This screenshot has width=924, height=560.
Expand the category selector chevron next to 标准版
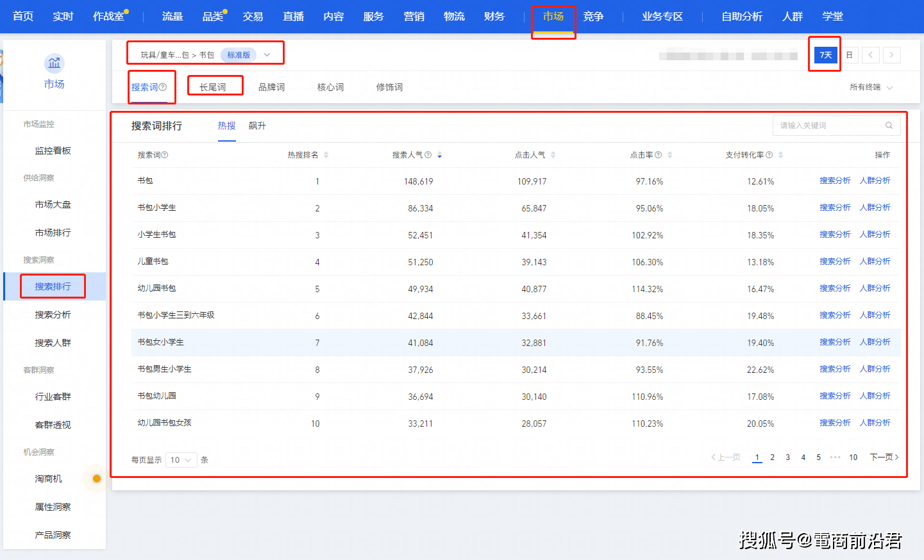[x=267, y=55]
